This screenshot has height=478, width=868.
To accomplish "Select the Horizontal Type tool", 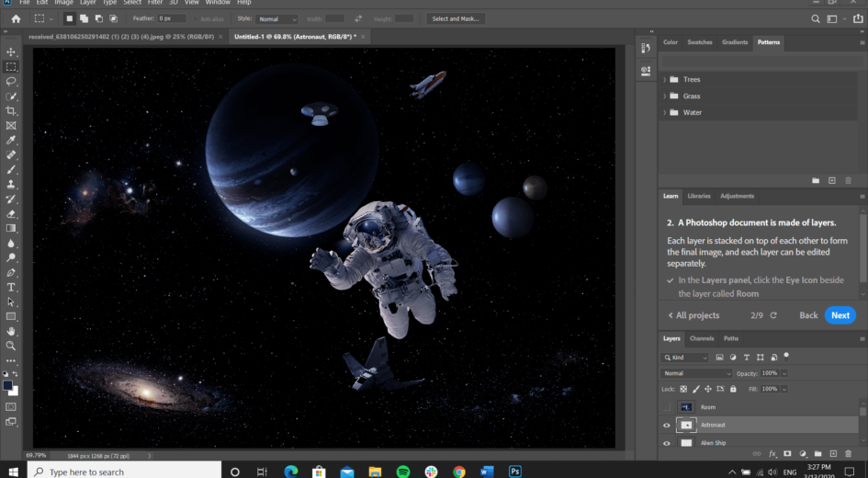I will point(10,287).
